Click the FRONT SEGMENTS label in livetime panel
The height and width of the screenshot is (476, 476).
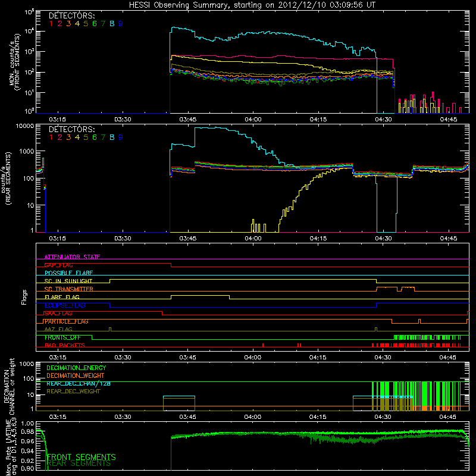[81, 457]
